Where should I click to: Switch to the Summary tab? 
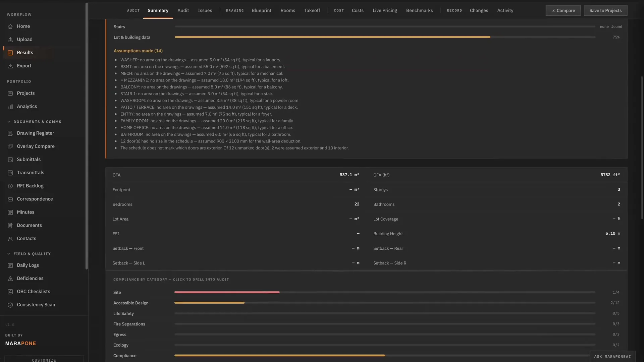click(x=158, y=10)
